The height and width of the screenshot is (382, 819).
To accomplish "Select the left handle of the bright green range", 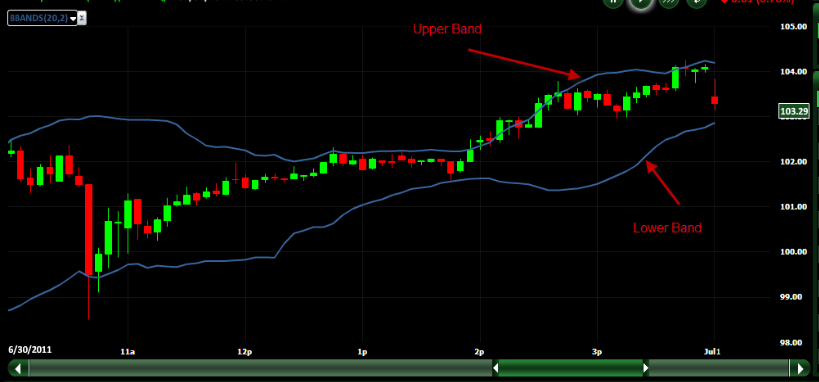I will tap(496, 368).
